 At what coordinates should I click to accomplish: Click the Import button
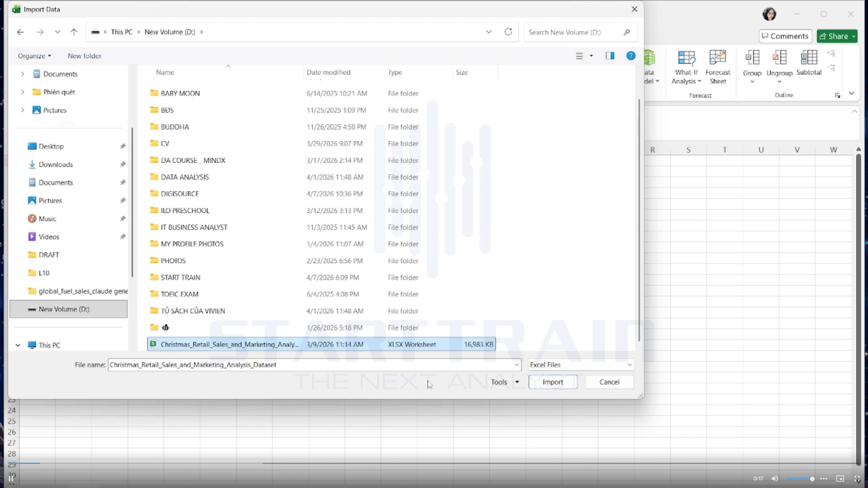coord(553,382)
